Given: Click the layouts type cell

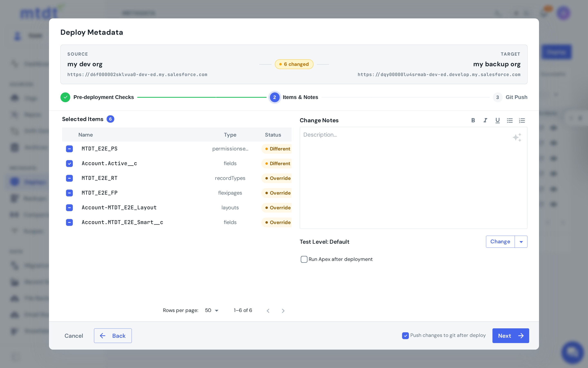Looking at the screenshot, I should tap(230, 208).
